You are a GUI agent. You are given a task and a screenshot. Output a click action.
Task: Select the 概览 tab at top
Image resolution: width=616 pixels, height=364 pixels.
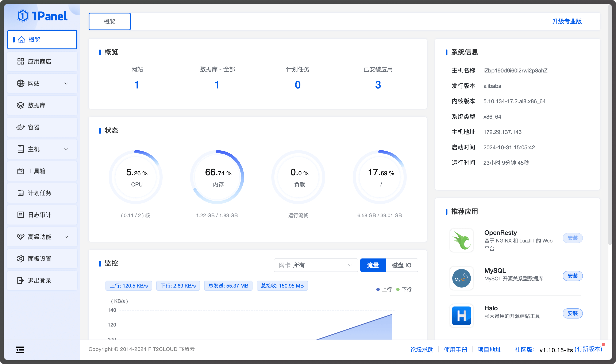click(x=109, y=21)
